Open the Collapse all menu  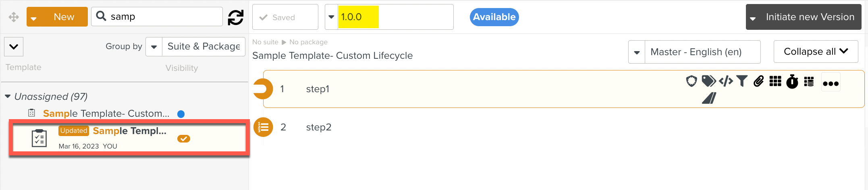pos(816,52)
